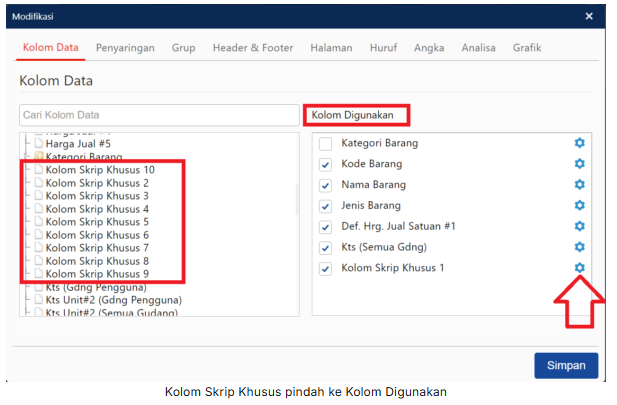The height and width of the screenshot is (405, 617).
Task: Open gear settings for Kts (Semua Gdng)
Action: tap(579, 247)
